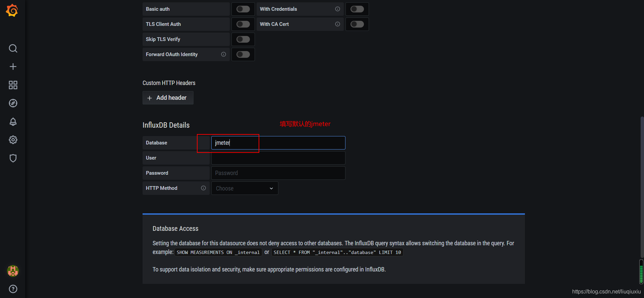This screenshot has width=644, height=298.
Task: Click the InfluxDB Details heading
Action: pos(166,125)
